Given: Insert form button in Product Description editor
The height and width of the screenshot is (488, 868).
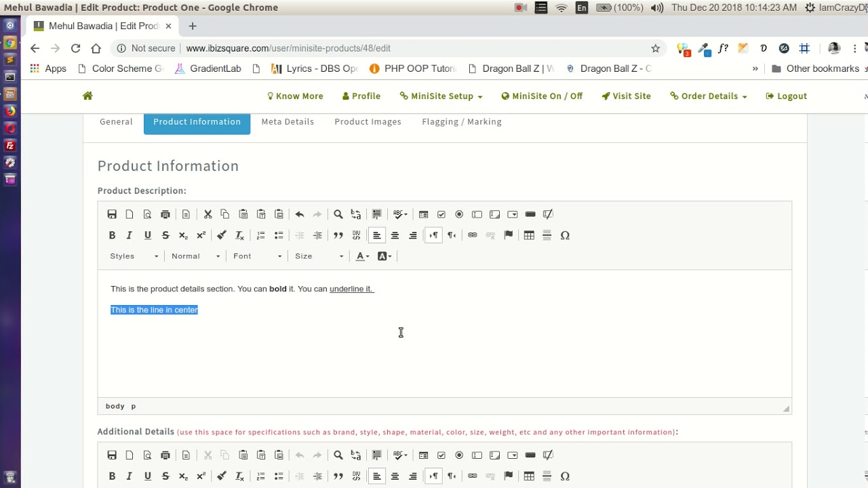Looking at the screenshot, I should [530, 214].
